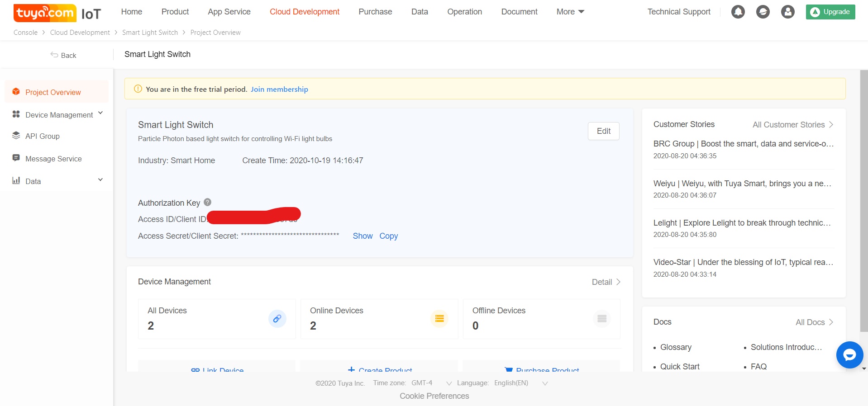Image resolution: width=868 pixels, height=406 pixels.
Task: Select Project Overview in sidebar
Action: click(x=57, y=92)
